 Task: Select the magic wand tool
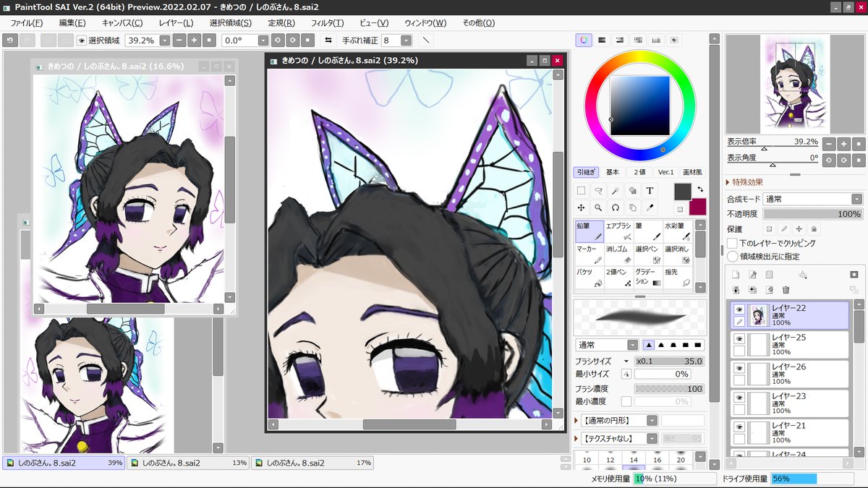click(x=616, y=191)
